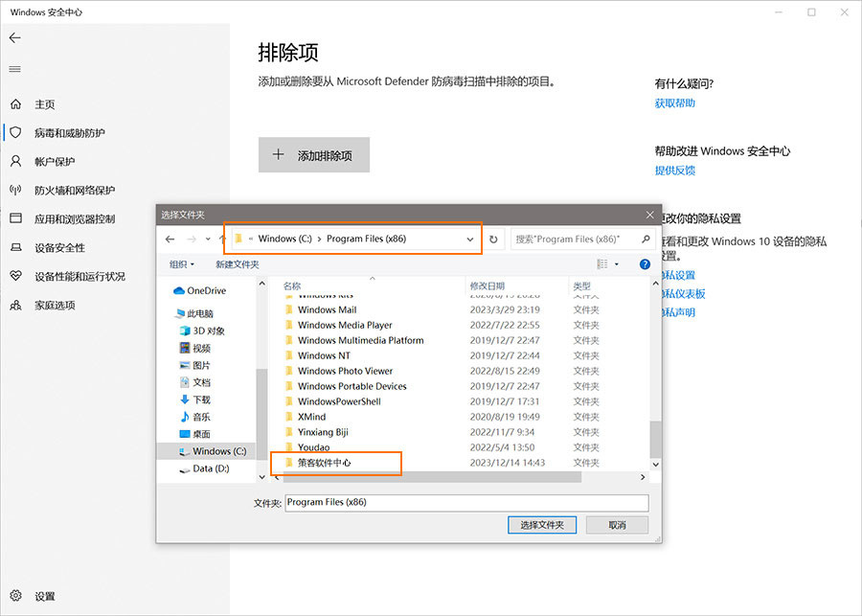Click the up-one-level arrow in dialog
862x616 pixels.
(222, 239)
